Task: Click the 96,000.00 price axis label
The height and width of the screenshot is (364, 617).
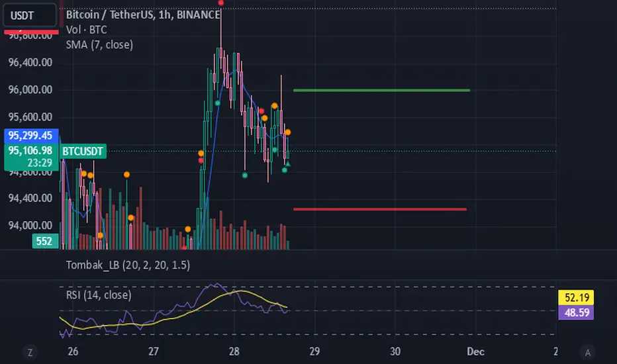Action: 30,90
